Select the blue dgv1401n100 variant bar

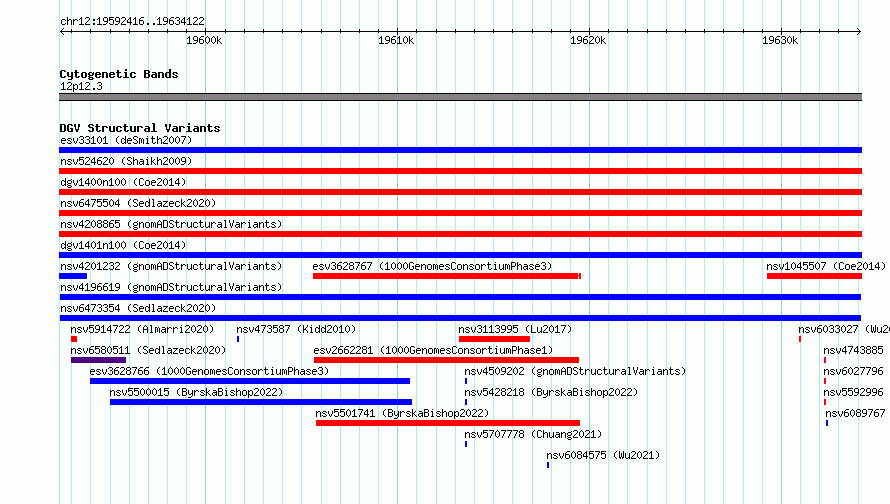click(x=460, y=255)
